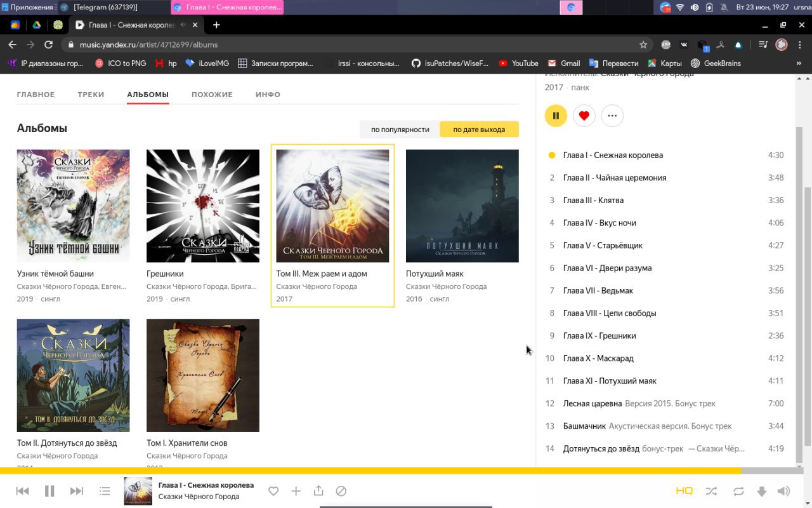Open the Приложения system menu

[28, 7]
